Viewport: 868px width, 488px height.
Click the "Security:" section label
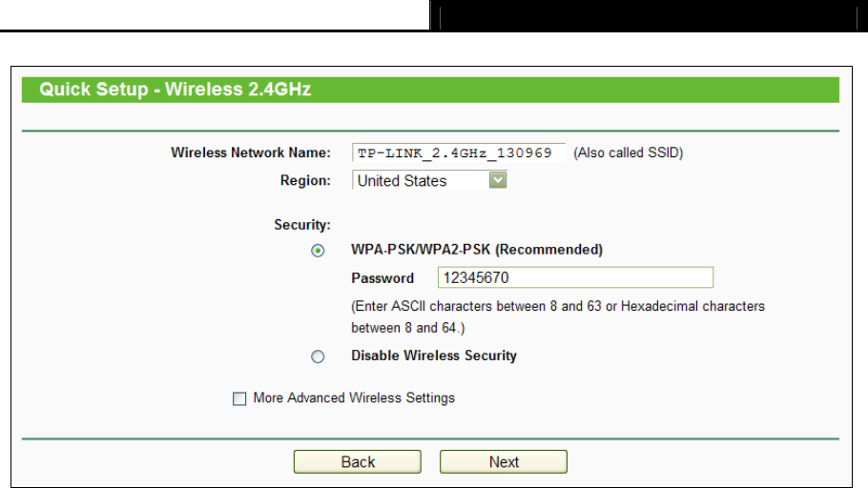click(302, 225)
